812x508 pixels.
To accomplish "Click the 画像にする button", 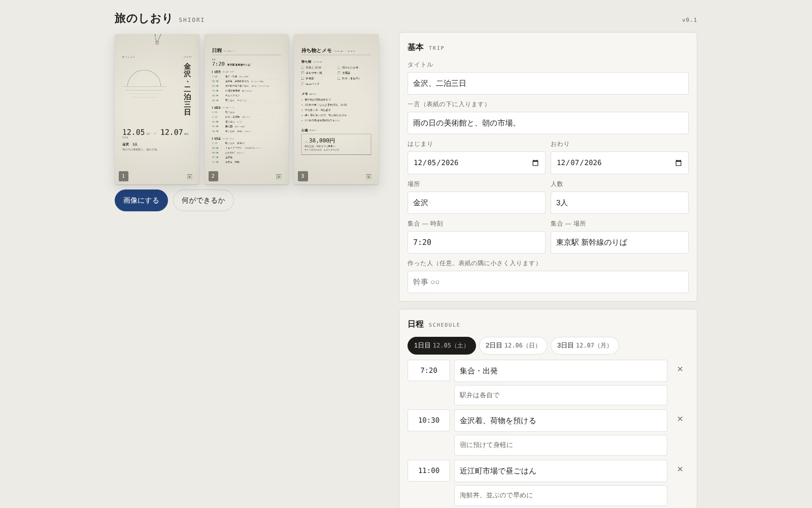I will pyautogui.click(x=141, y=201).
